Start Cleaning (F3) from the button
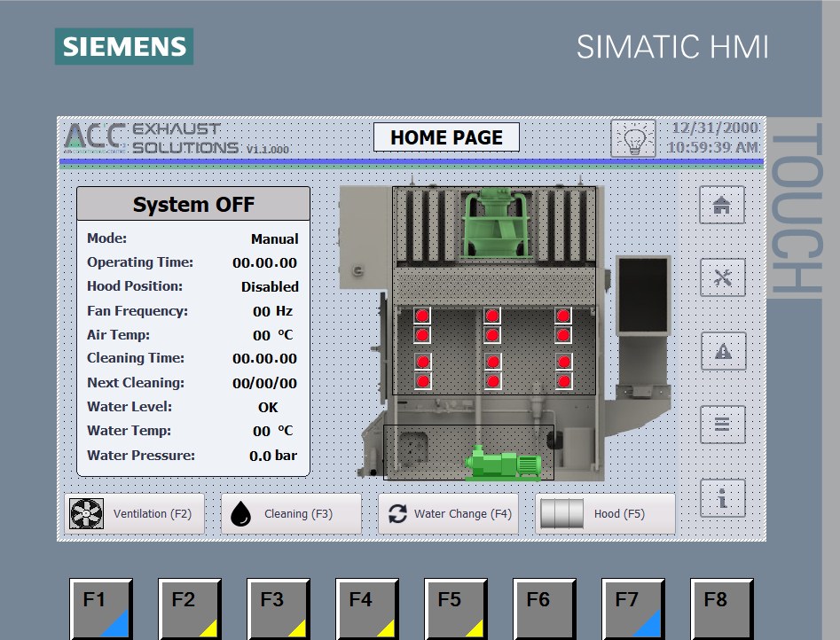Image resolution: width=840 pixels, height=640 pixels. (x=292, y=513)
